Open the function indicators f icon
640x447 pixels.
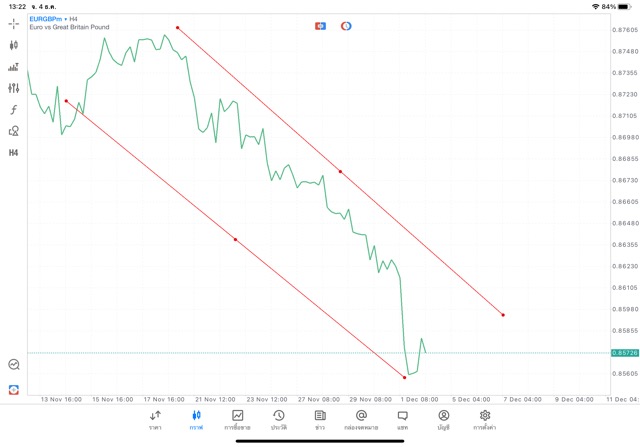[x=13, y=109]
